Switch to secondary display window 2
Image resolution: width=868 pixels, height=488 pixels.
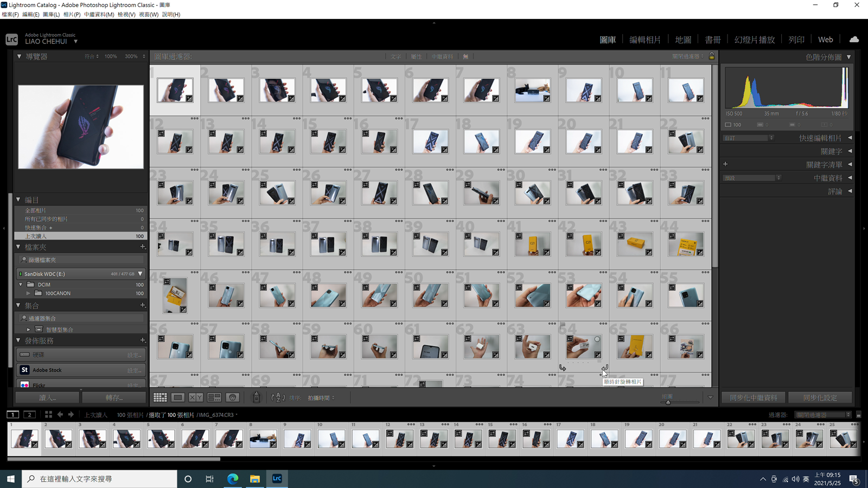pyautogui.click(x=30, y=415)
